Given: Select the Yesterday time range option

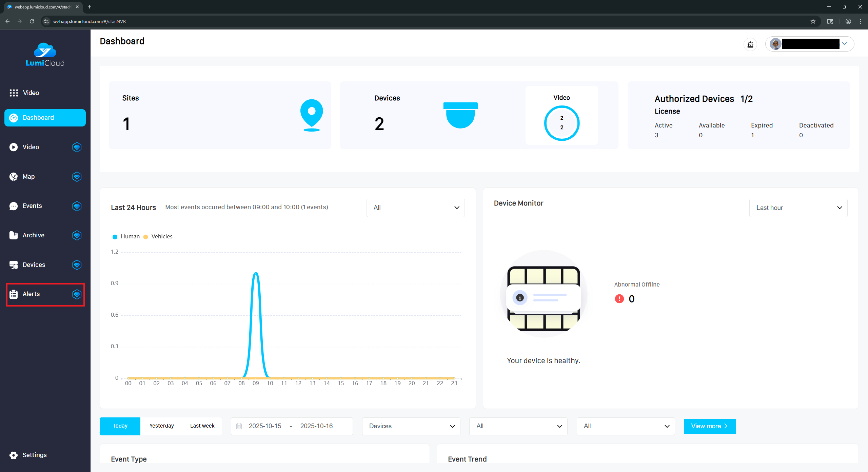Looking at the screenshot, I should 161,426.
